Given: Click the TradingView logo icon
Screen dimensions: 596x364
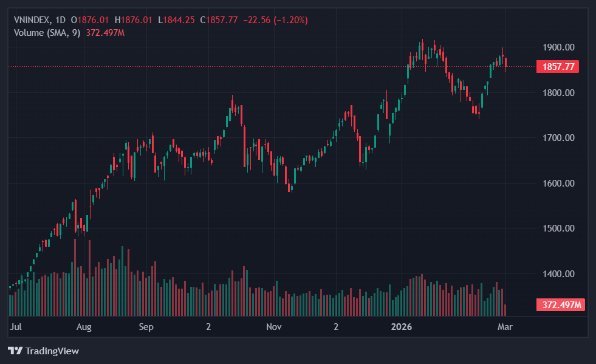Looking at the screenshot, I should click(15, 351).
